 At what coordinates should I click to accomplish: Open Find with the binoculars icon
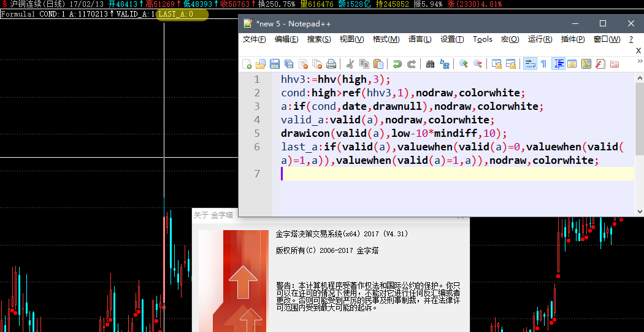point(430,64)
